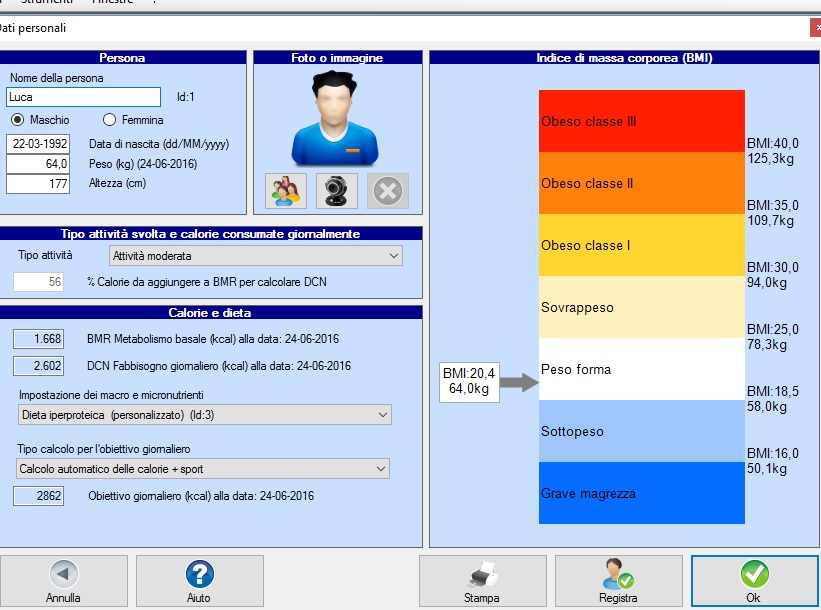The height and width of the screenshot is (610, 821).
Task: Click the Altezza (cm) input field
Action: [38, 183]
